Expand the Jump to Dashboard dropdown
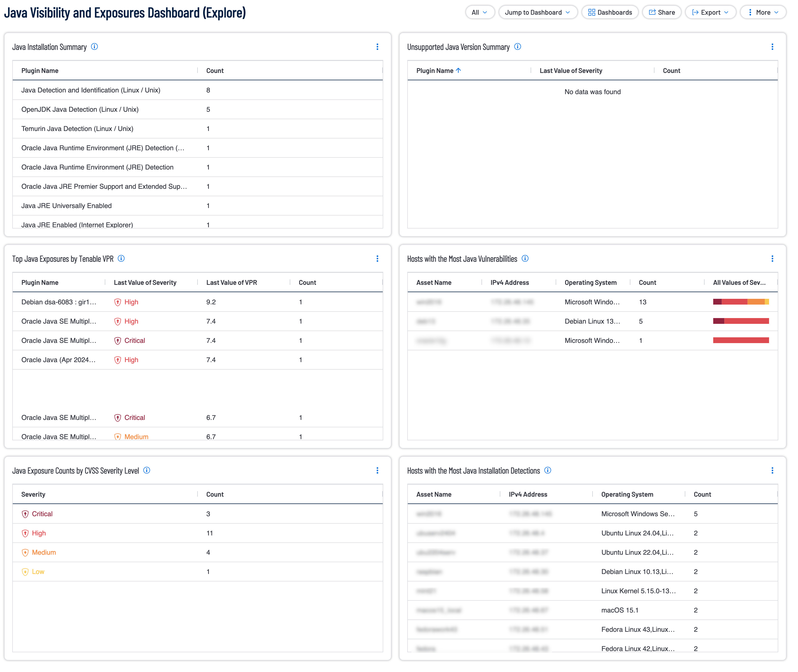The image size is (798, 672). pyautogui.click(x=538, y=12)
